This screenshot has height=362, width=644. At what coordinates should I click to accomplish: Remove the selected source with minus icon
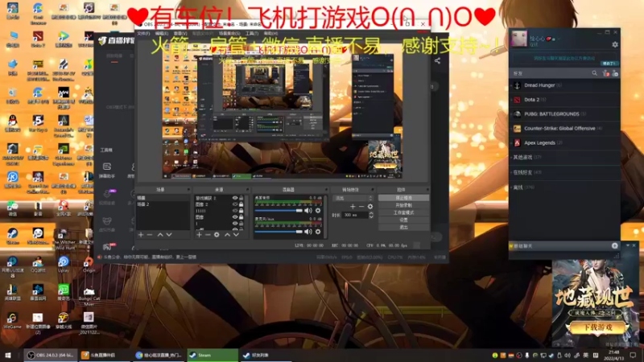pos(208,235)
